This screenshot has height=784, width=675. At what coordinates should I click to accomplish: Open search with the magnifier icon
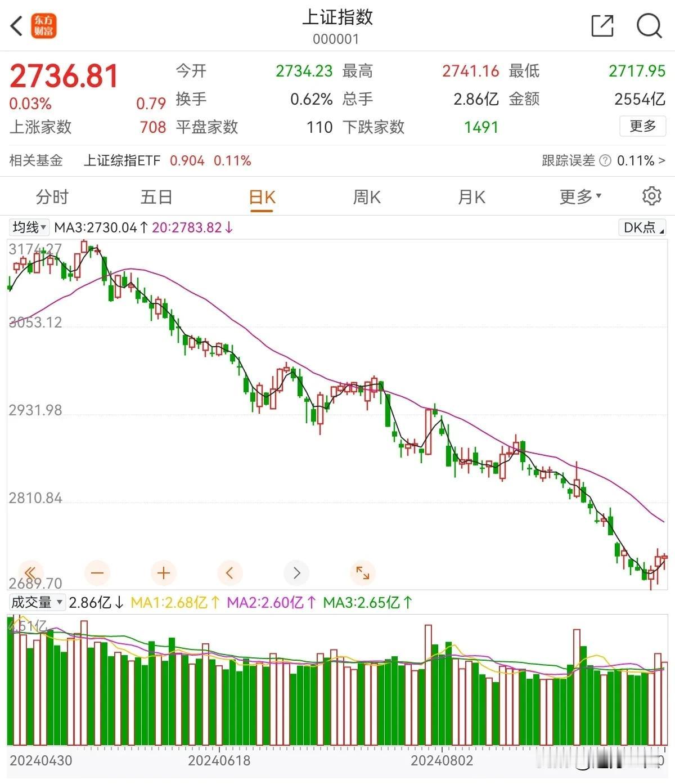coord(649,26)
